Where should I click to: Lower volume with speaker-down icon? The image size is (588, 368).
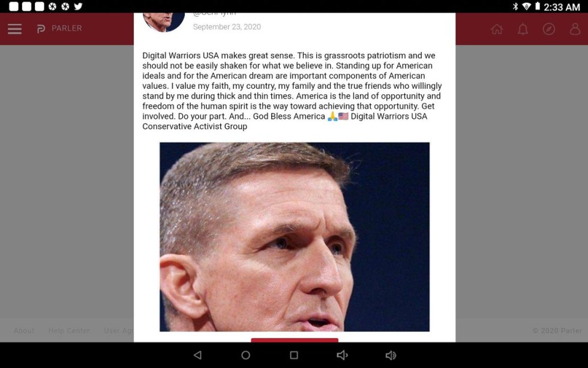tap(342, 355)
